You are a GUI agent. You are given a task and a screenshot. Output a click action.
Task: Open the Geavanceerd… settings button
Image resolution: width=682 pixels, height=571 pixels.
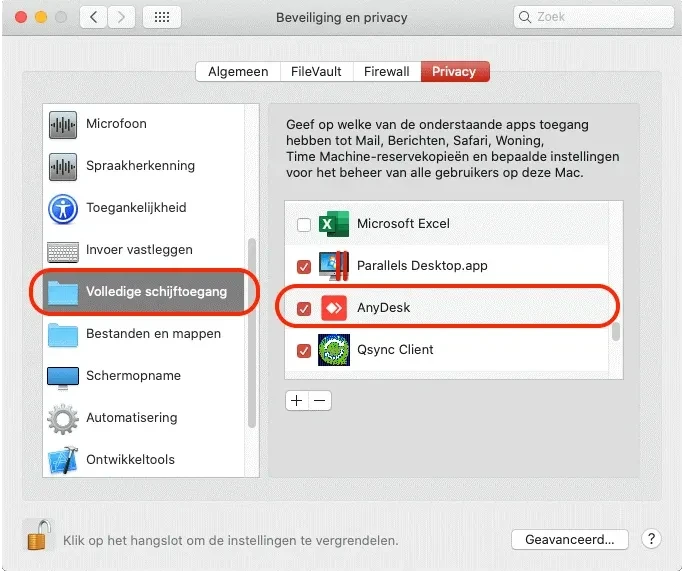(x=570, y=540)
